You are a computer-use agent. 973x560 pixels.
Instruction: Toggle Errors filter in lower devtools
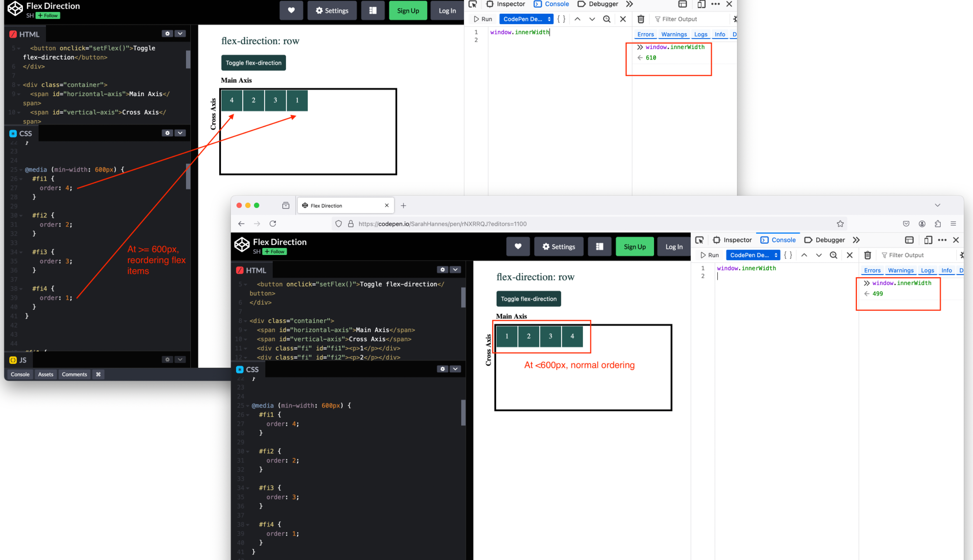(872, 270)
